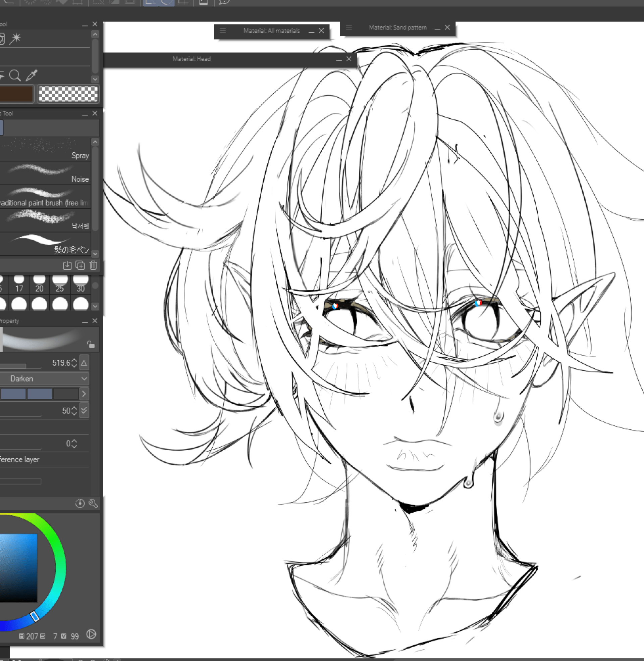Reset tool properties to initial settings icon

click(x=80, y=503)
